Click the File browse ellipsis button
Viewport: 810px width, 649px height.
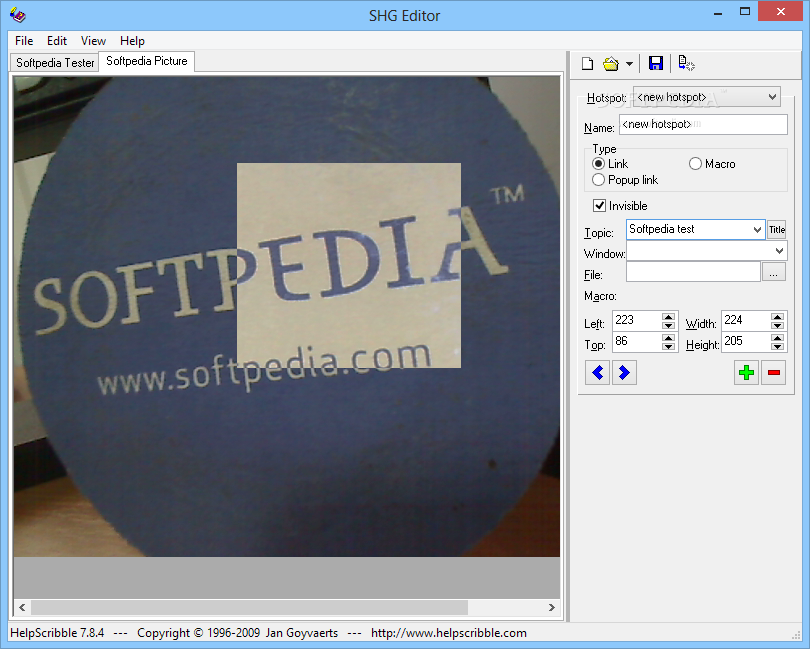773,272
